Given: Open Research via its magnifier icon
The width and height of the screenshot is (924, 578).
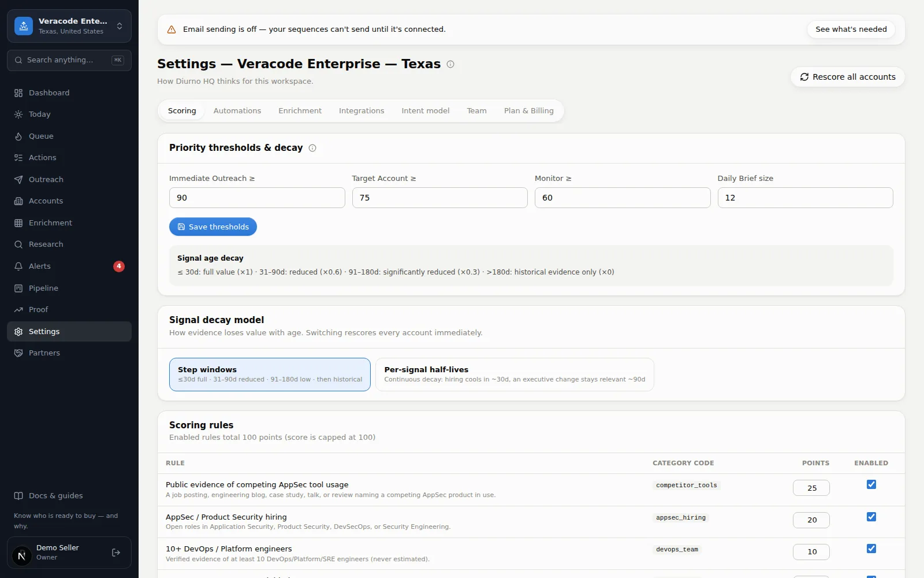Looking at the screenshot, I should click(x=18, y=244).
